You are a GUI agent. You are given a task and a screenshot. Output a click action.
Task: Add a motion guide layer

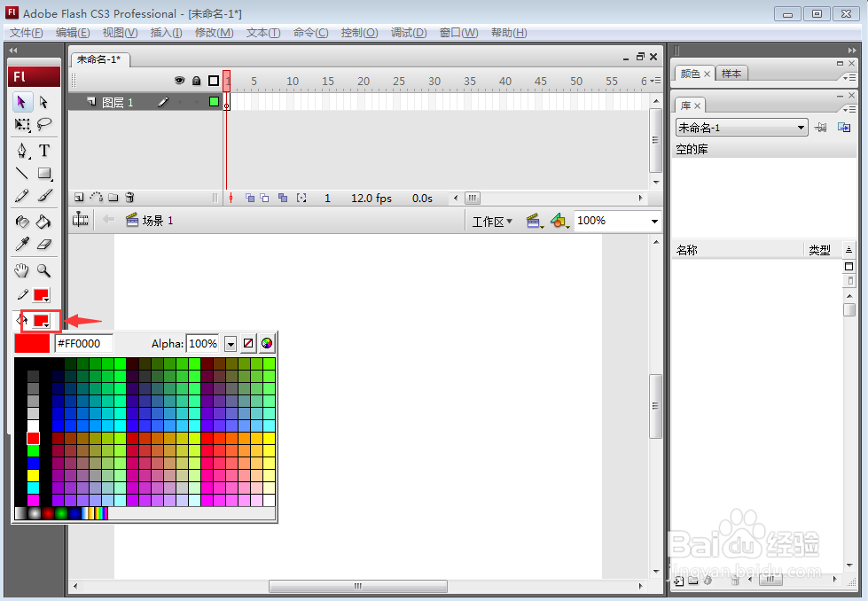[97, 198]
